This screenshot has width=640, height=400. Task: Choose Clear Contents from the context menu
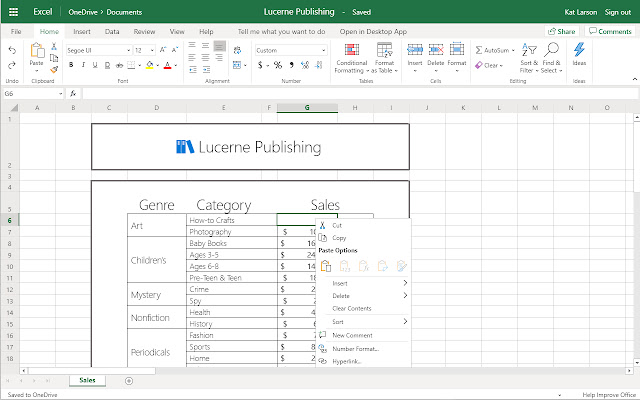(352, 308)
